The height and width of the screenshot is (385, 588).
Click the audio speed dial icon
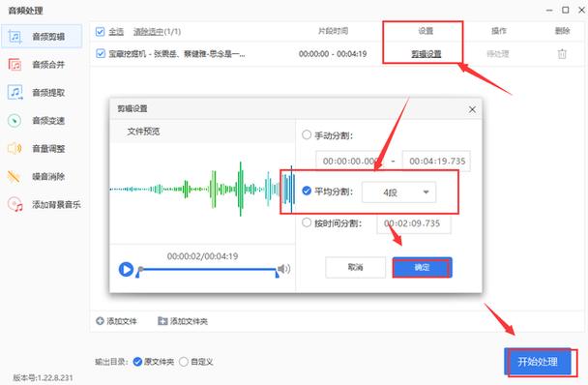[15, 121]
